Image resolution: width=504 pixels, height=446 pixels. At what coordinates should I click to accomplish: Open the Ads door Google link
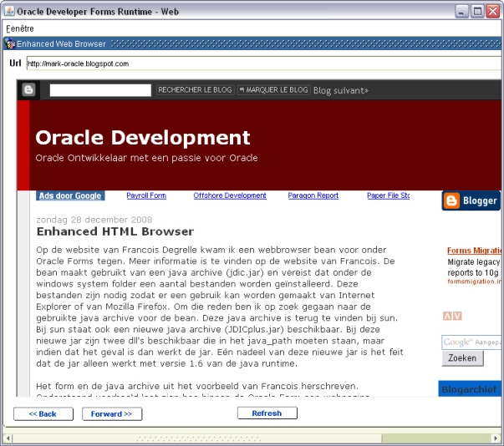(x=70, y=195)
